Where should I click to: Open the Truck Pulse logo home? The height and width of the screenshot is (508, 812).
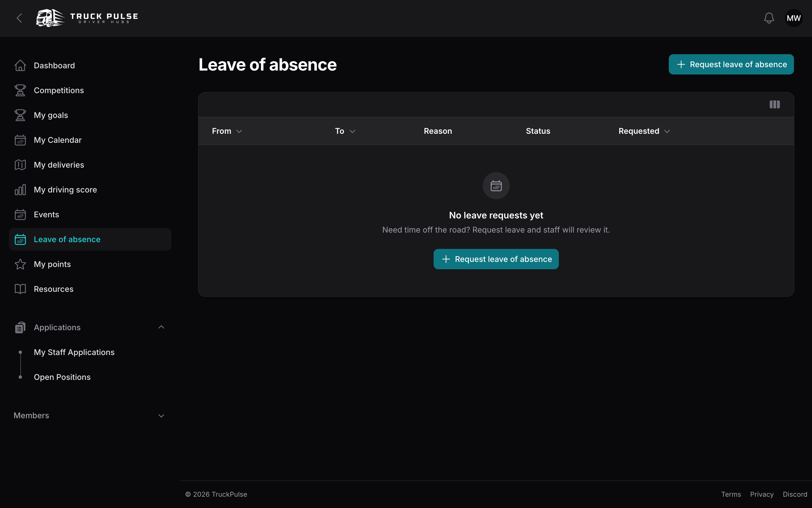(87, 18)
